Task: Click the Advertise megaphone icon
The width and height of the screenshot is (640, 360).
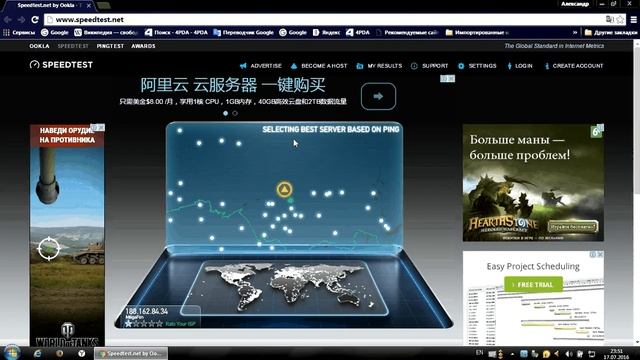Action: 243,66
